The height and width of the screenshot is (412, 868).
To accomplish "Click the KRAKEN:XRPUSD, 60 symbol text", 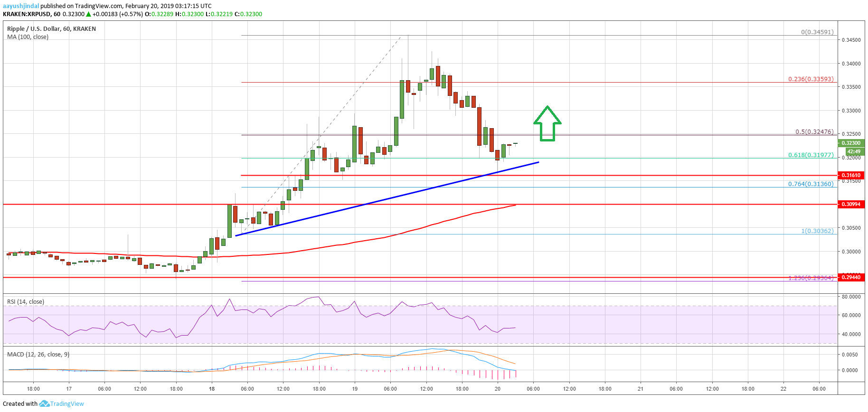I will [32, 14].
